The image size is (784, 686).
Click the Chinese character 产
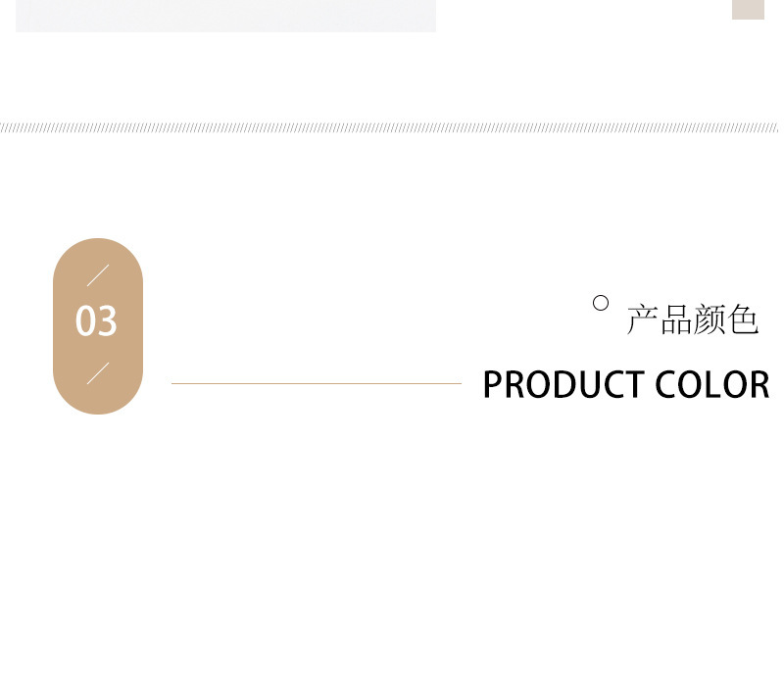(643, 320)
